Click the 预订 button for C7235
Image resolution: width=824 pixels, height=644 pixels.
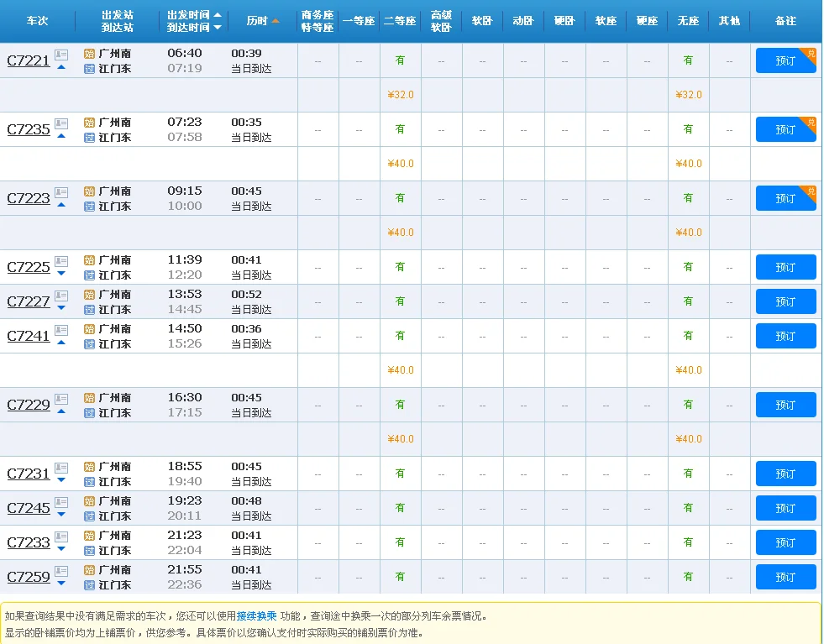pyautogui.click(x=785, y=129)
